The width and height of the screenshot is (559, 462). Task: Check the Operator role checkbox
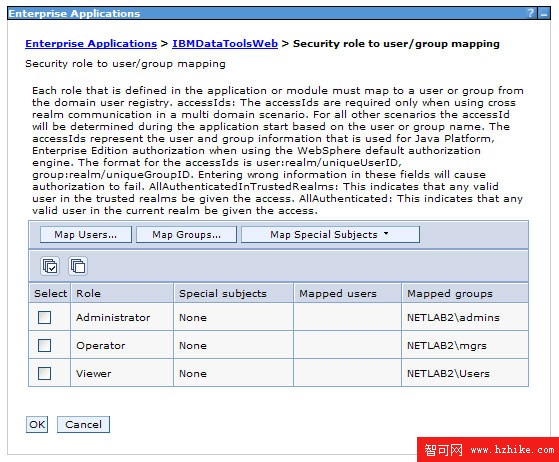pyautogui.click(x=45, y=345)
